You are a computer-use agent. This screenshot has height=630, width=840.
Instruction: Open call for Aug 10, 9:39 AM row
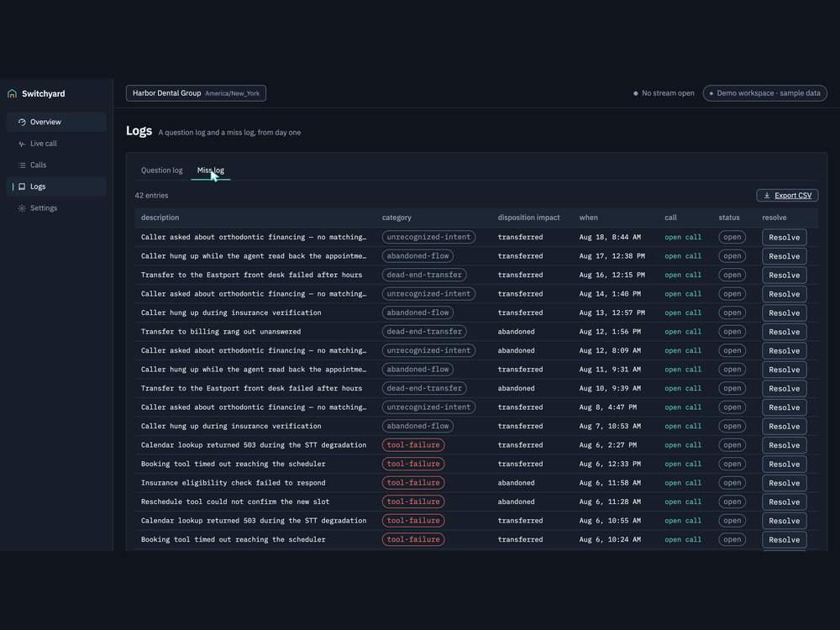(683, 388)
